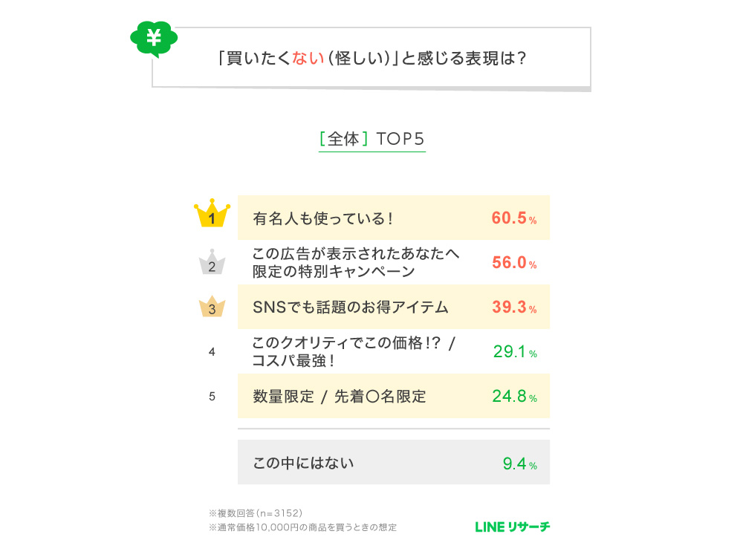The height and width of the screenshot is (560, 743).
Task: Select the 限定の特別キャンペーン row text
Action: pyautogui.click(x=333, y=271)
